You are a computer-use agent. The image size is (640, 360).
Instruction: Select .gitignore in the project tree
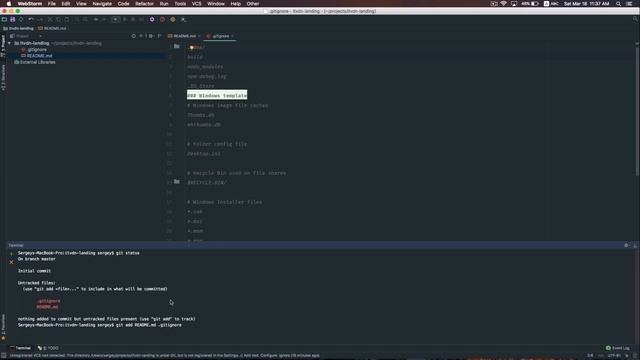pos(34,49)
